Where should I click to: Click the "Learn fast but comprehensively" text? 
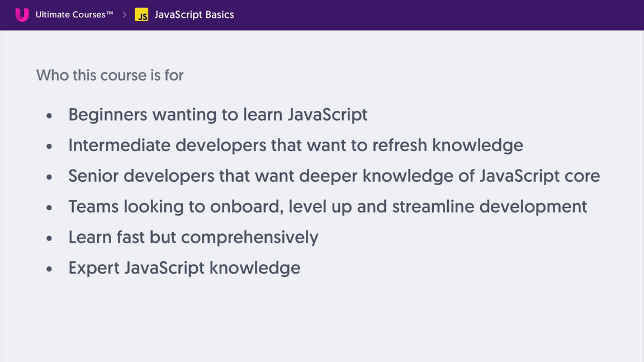click(193, 238)
